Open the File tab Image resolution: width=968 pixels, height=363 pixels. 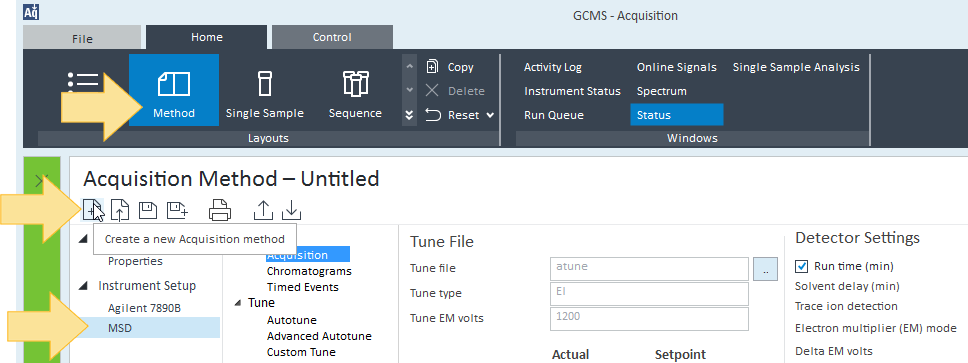(82, 38)
